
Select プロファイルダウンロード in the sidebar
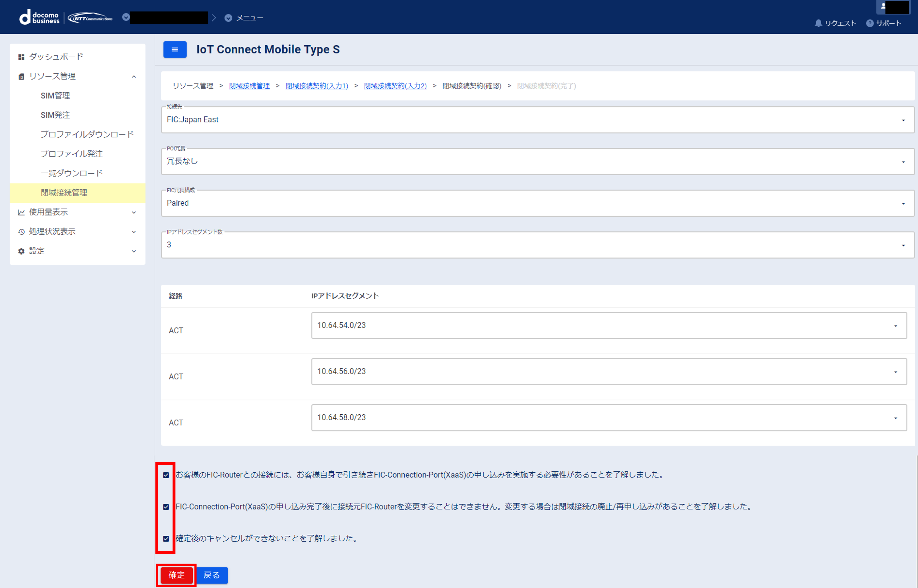click(87, 134)
